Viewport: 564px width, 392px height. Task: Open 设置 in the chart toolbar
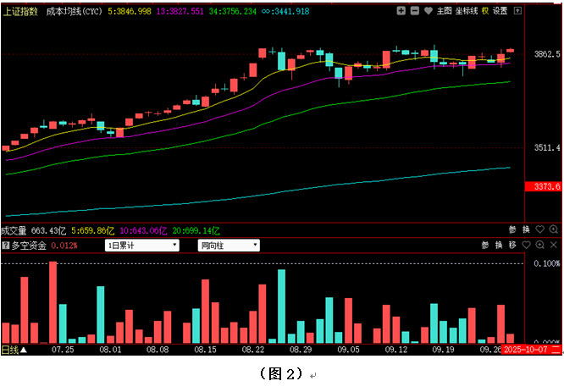click(x=500, y=11)
